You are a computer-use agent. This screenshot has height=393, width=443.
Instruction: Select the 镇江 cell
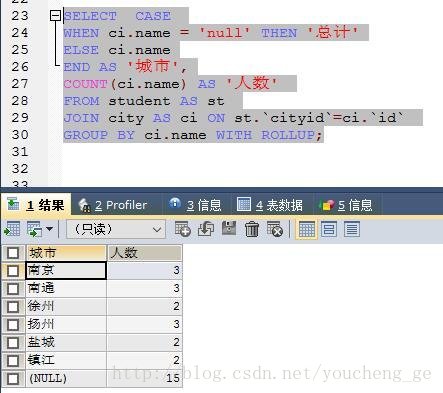[66, 360]
